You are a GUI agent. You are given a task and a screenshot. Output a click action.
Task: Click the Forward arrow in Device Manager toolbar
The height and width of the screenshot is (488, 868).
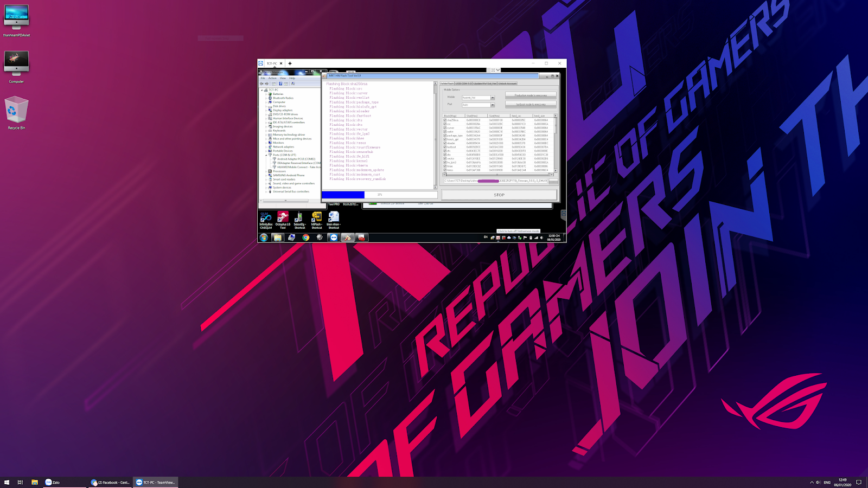tap(266, 84)
